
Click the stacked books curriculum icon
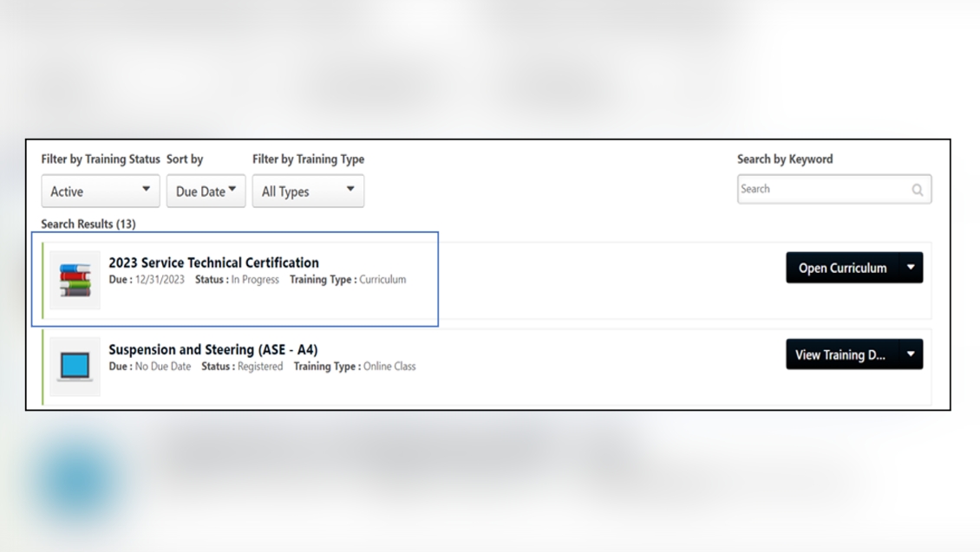point(75,280)
